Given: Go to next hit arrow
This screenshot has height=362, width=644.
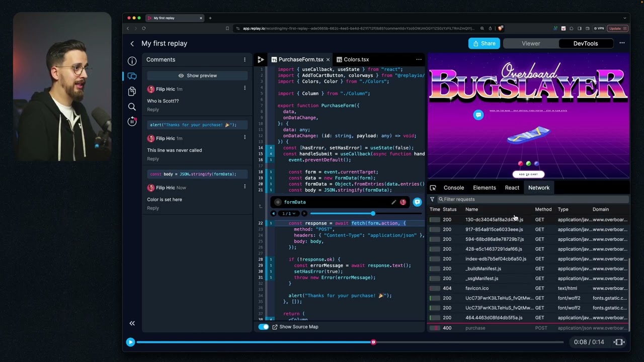Looking at the screenshot, I should tap(304, 214).
